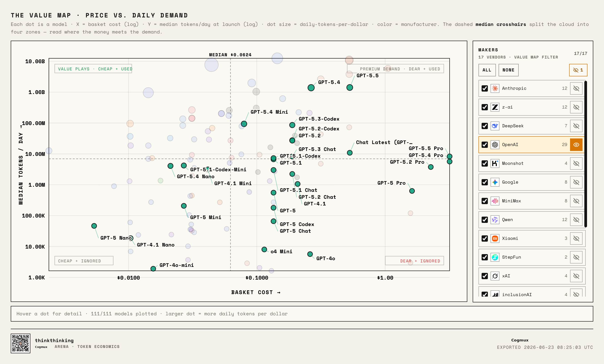Uncheck the z-ai vendor checkbox
604x364 pixels.
tap(485, 107)
